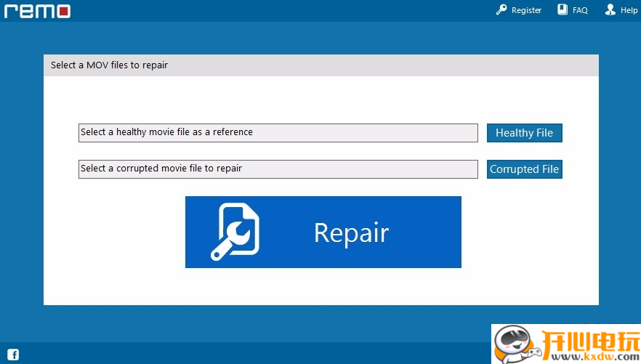The image size is (641, 364).
Task: Click the wrench document icon on Repair
Action: 235,232
